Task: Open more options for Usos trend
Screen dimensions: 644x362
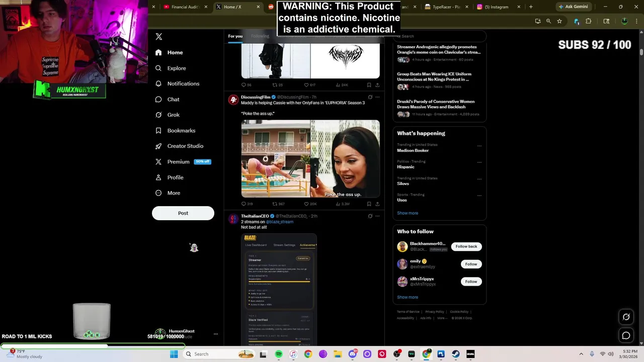Action: click(479, 196)
